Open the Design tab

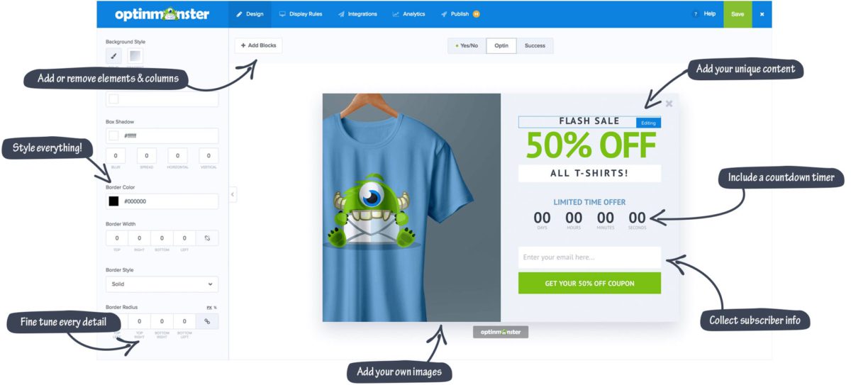[250, 14]
